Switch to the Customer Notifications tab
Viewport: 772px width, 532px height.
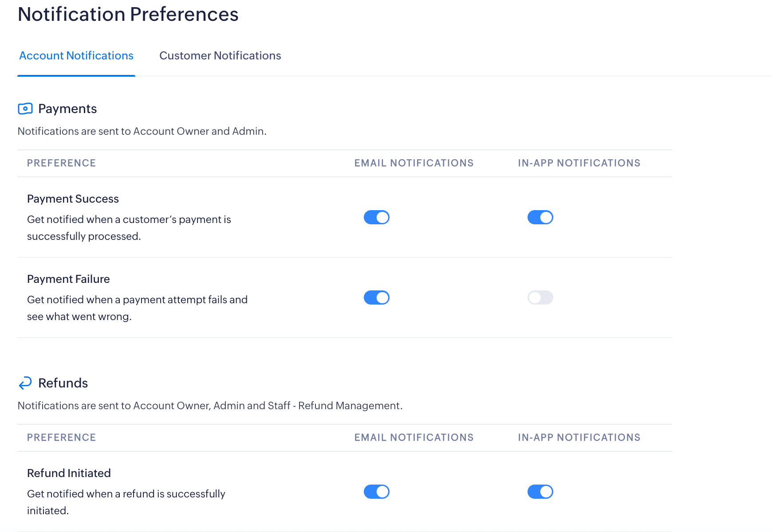pyautogui.click(x=220, y=56)
